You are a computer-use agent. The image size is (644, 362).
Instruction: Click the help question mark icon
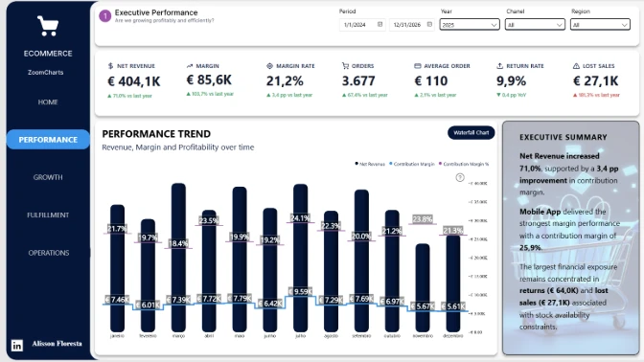click(460, 178)
